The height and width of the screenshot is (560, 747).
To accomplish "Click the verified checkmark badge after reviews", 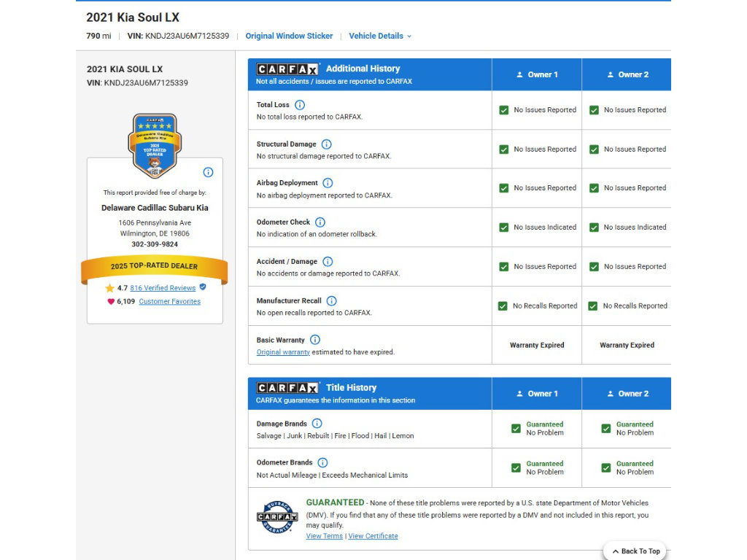I will tap(203, 287).
